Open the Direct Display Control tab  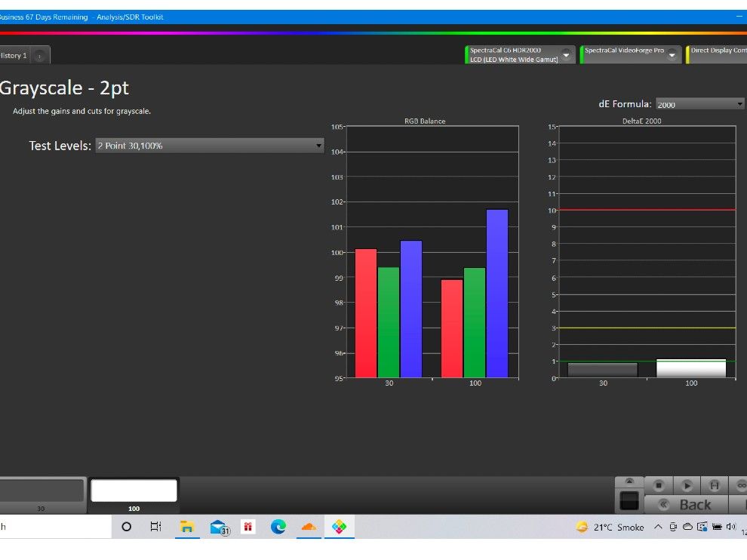717,54
